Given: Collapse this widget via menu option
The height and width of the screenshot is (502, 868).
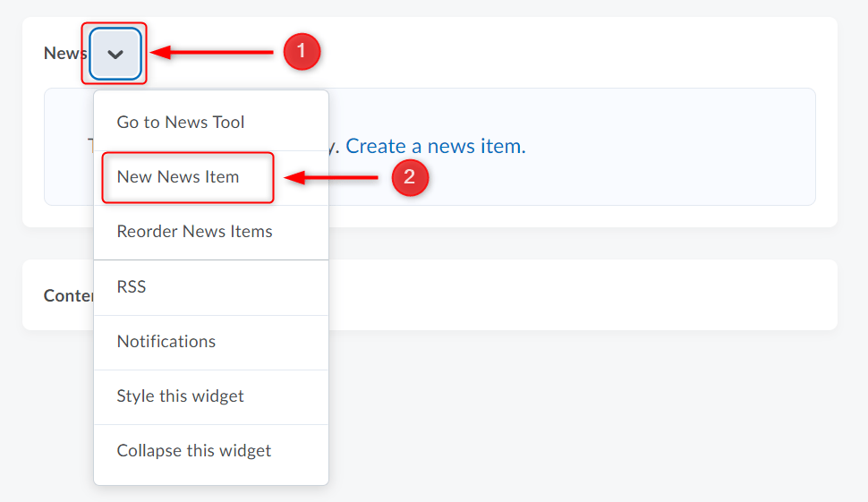Looking at the screenshot, I should pyautogui.click(x=193, y=451).
